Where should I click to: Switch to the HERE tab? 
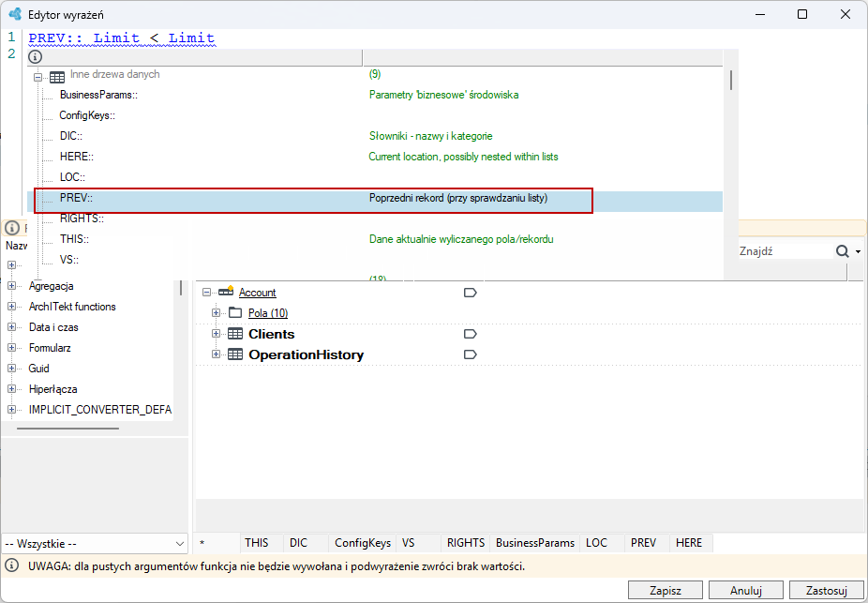(689, 543)
